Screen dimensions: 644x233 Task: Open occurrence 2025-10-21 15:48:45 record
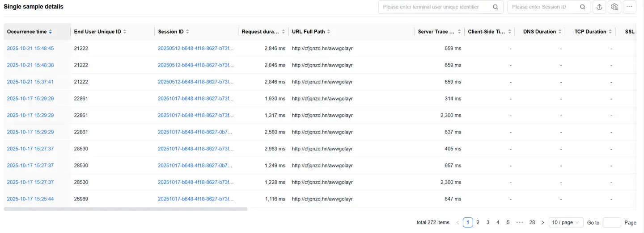[x=30, y=48]
